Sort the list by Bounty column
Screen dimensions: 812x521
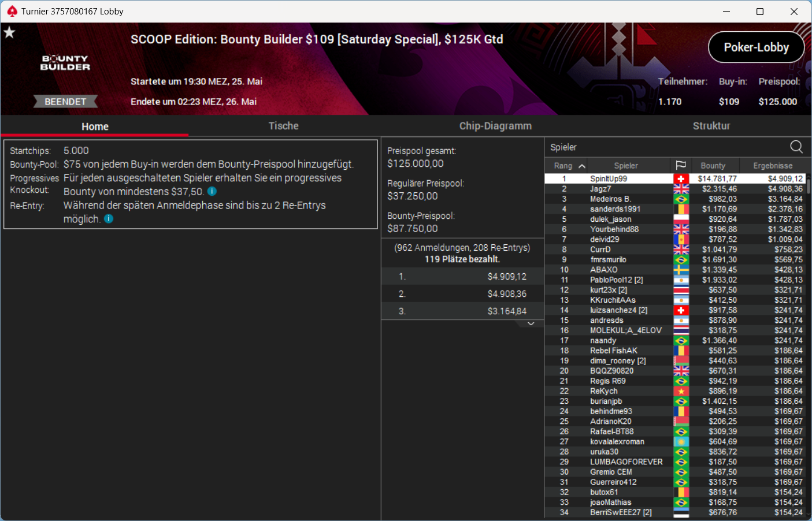click(713, 165)
